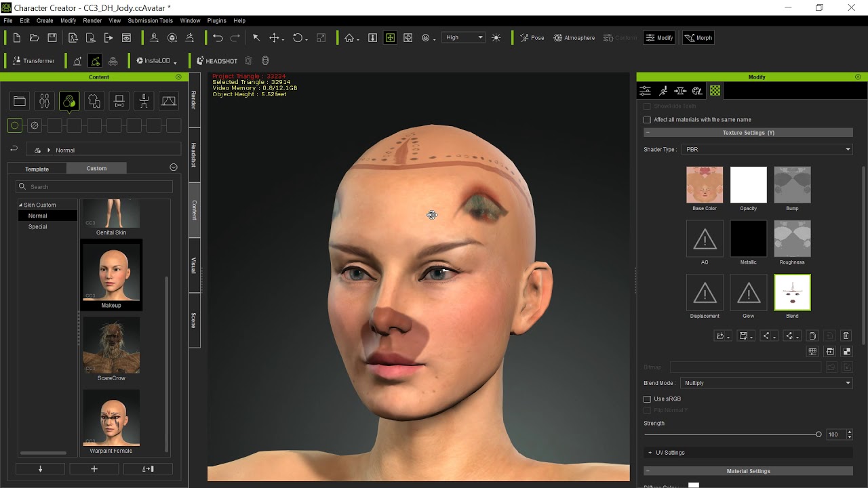Screen dimensions: 868x488
Task: Save project using the floppy disk icon
Action: 52,38
